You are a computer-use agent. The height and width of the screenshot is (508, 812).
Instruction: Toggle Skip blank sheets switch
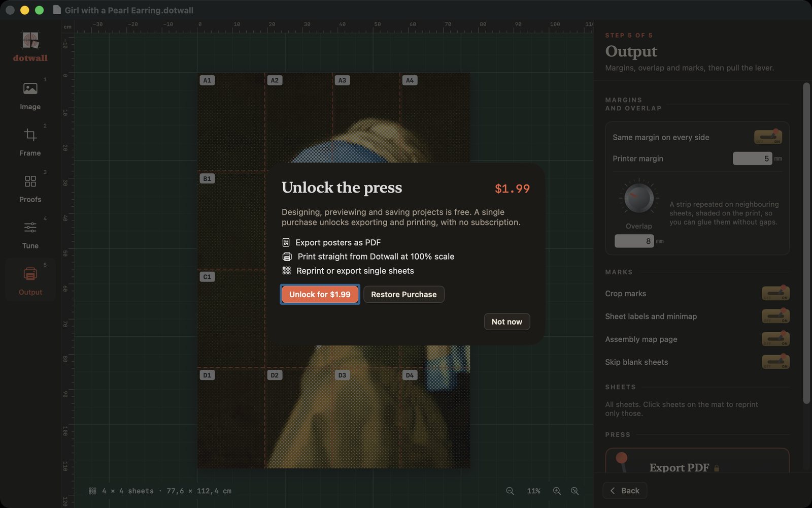pos(775,362)
